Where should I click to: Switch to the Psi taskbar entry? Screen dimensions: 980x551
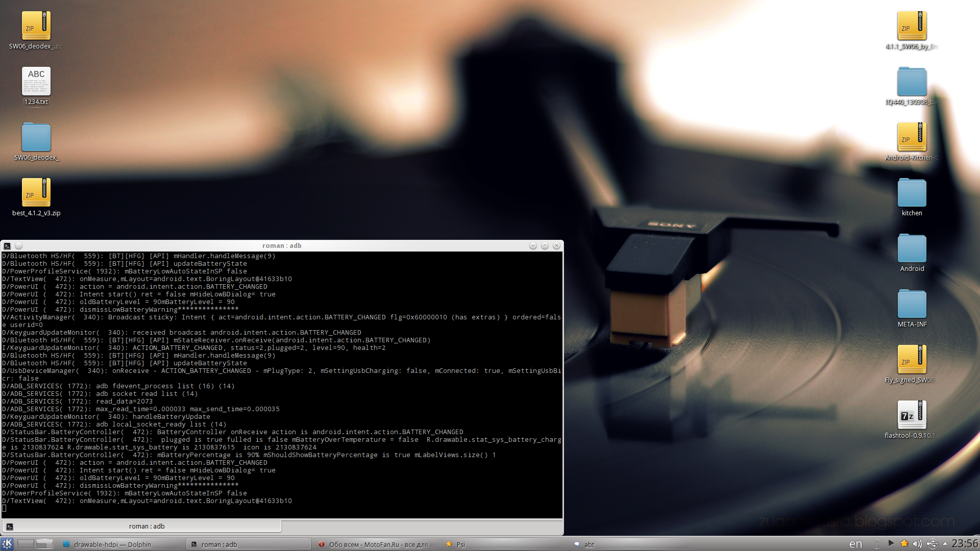(x=504, y=544)
